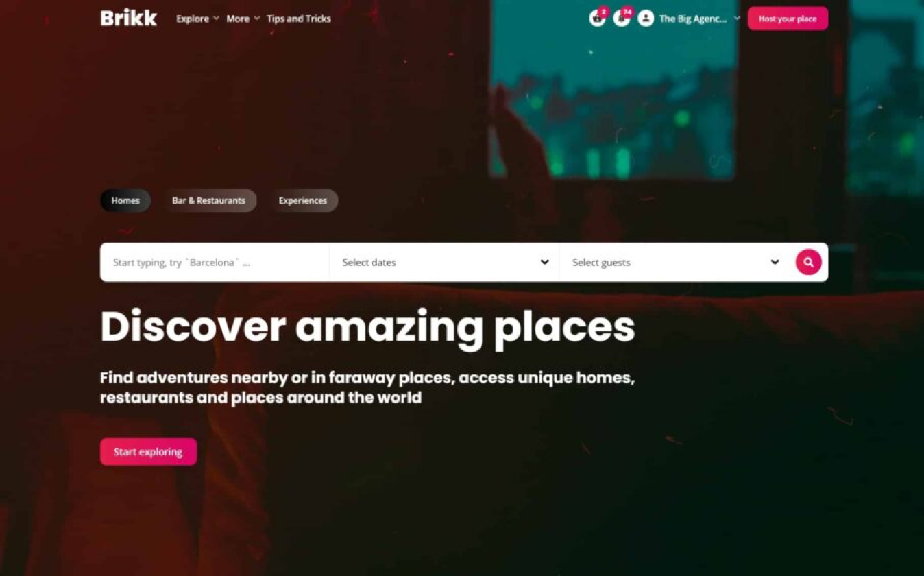
Task: Click The Big Agency account name
Action: point(693,19)
